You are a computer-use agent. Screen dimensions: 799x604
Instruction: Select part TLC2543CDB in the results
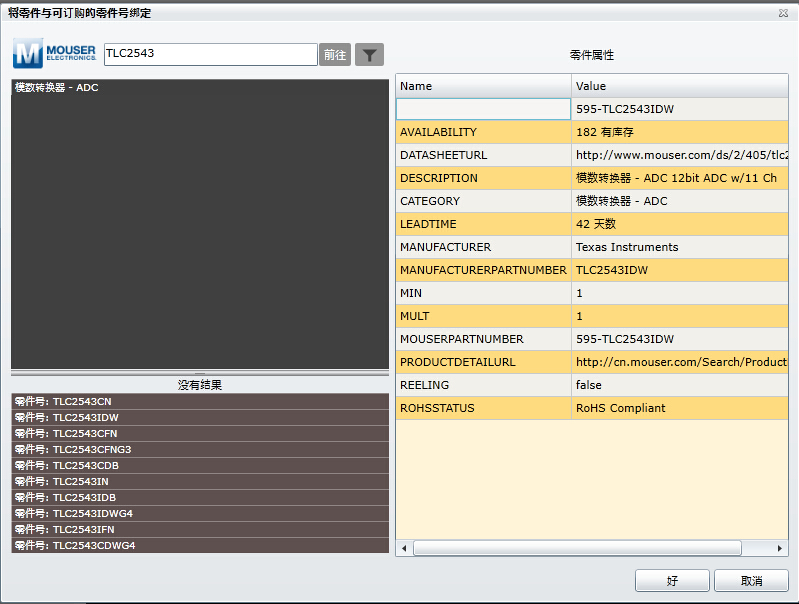pyautogui.click(x=200, y=465)
